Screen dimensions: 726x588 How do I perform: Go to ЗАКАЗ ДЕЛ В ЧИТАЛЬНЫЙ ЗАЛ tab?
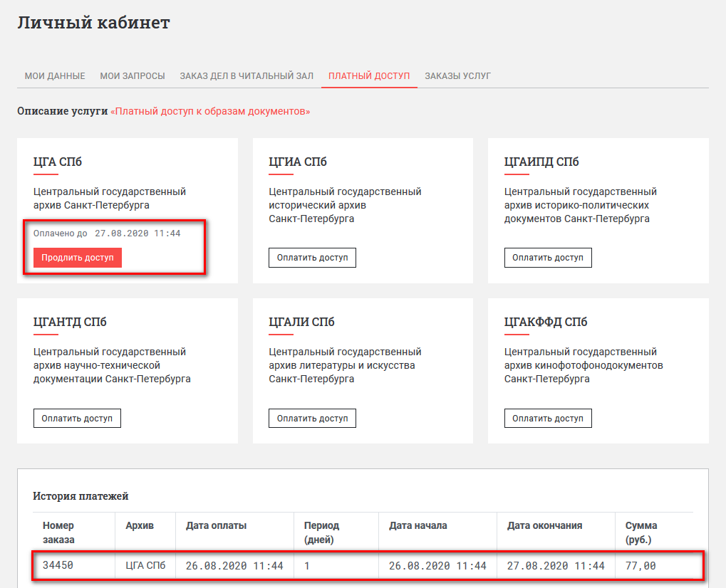(x=247, y=76)
